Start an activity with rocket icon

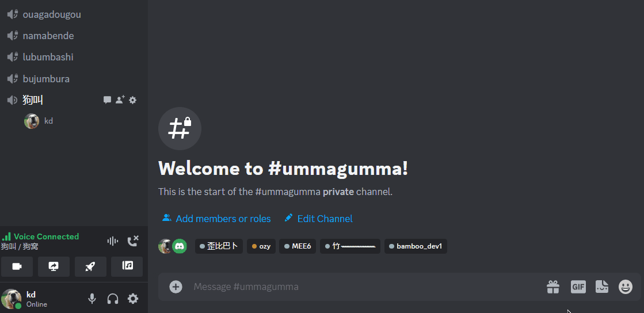click(x=90, y=266)
